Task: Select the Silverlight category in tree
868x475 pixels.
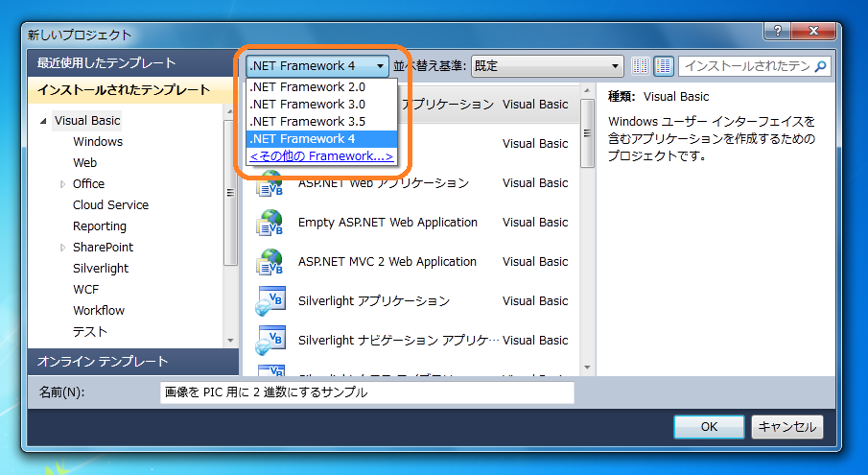Action: pyautogui.click(x=101, y=269)
